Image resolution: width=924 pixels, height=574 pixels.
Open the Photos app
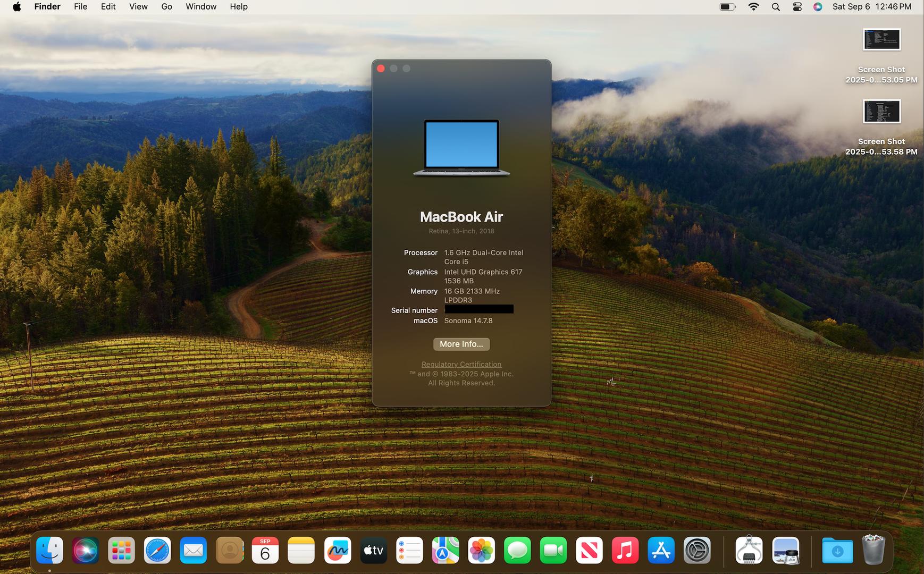(x=481, y=550)
